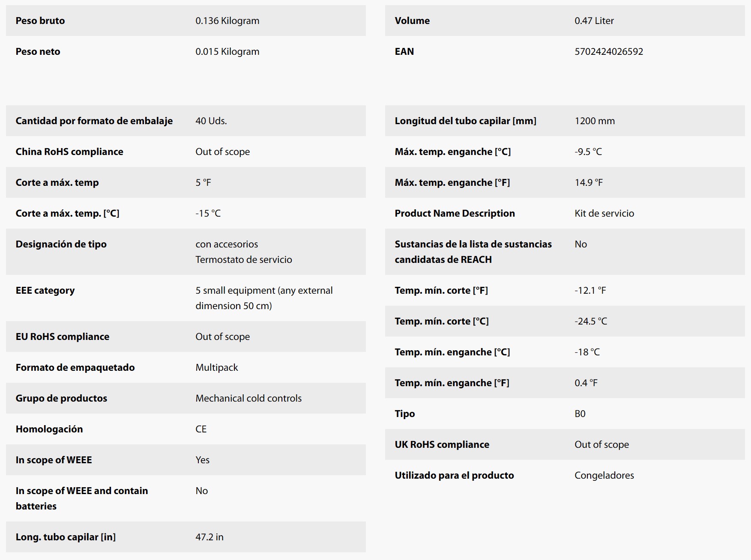Click the Peso bruto value 0.136 Kilogram
This screenshot has height=560, width=751.
[227, 21]
